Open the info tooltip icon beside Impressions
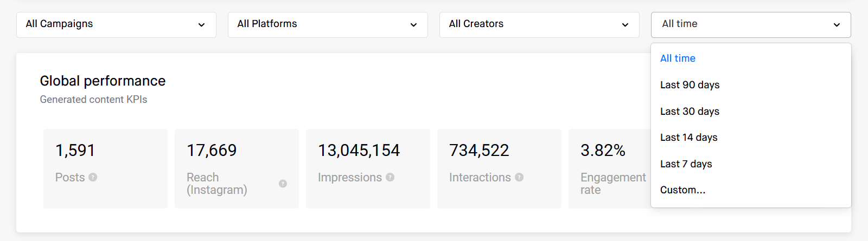The width and height of the screenshot is (868, 241). pyautogui.click(x=390, y=177)
